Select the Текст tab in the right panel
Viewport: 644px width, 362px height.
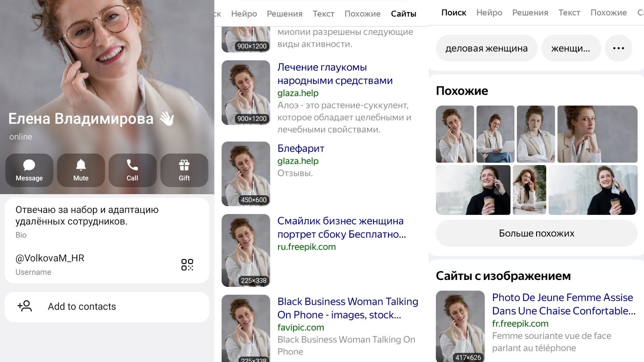coord(569,12)
